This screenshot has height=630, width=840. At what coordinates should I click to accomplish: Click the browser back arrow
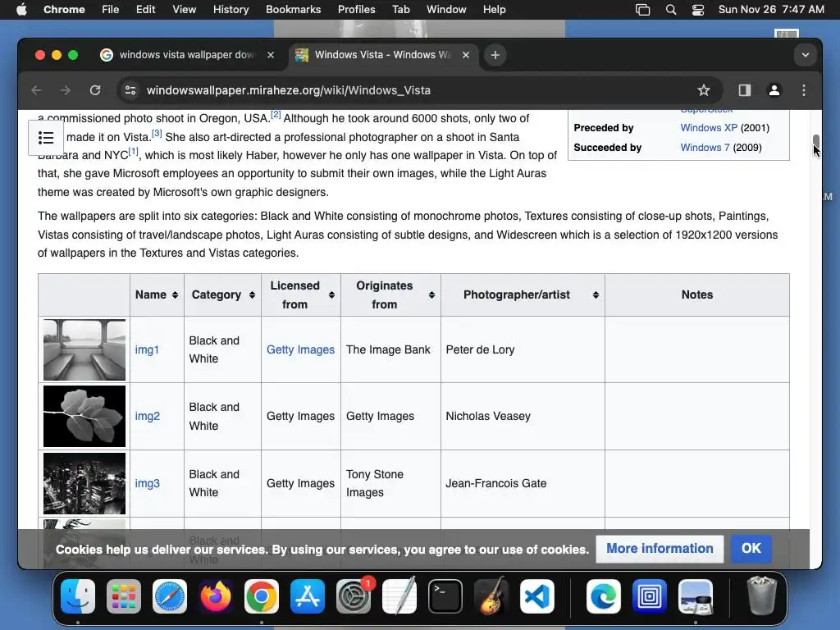point(36,90)
